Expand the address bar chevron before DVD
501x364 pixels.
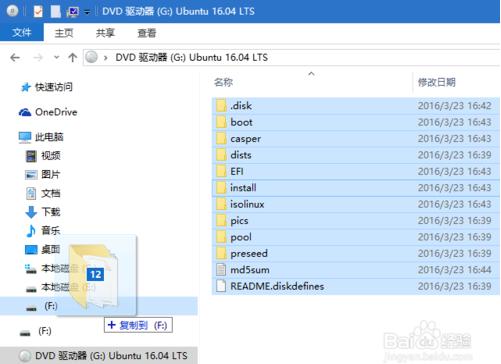106,58
